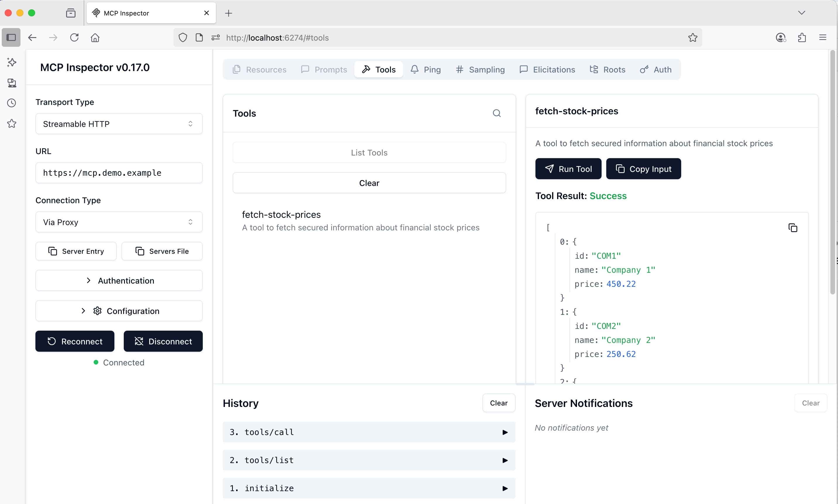Image resolution: width=838 pixels, height=504 pixels.
Task: Click the Disconnect button
Action: [163, 341]
